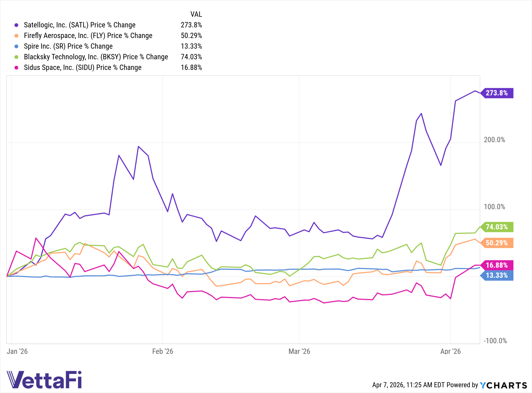532x393 pixels.
Task: Click the green Blacksky legend dot
Action: (16, 57)
